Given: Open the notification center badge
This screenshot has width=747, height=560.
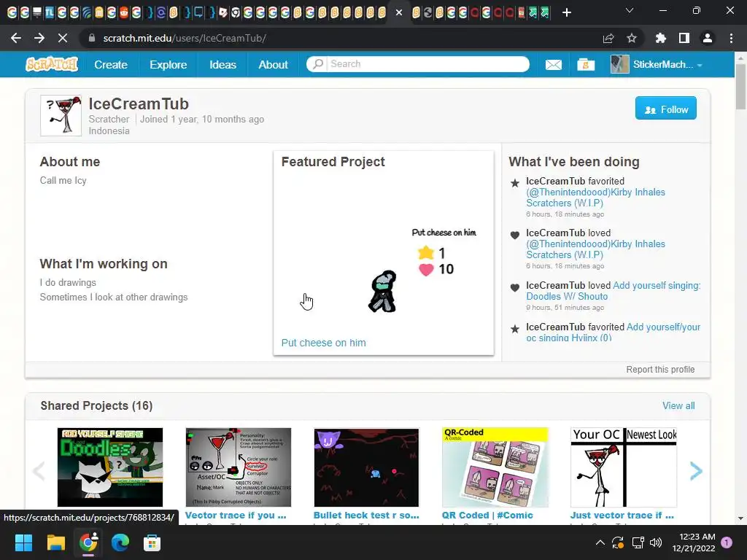Looking at the screenshot, I should click(727, 542).
